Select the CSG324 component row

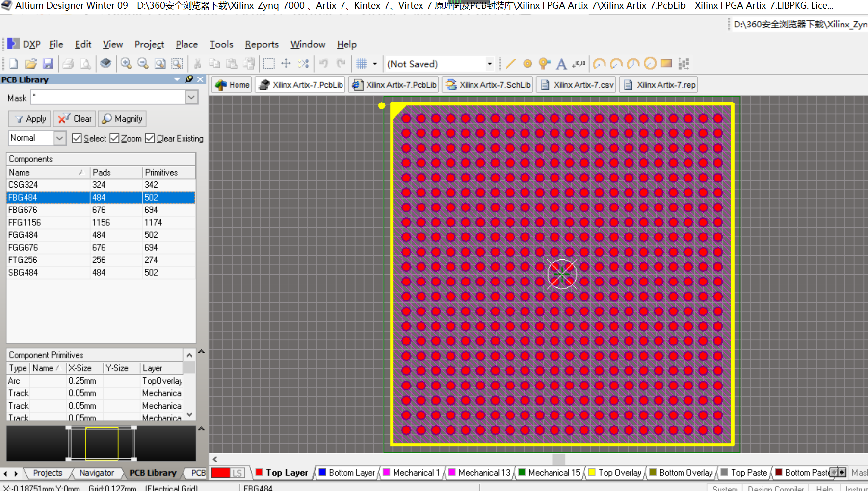point(101,185)
